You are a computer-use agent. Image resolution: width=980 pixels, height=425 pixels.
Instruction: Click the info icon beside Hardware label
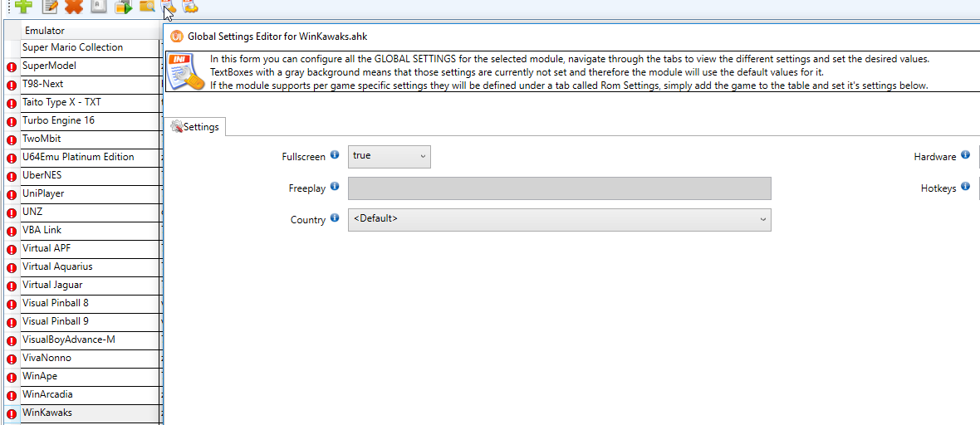(x=965, y=155)
